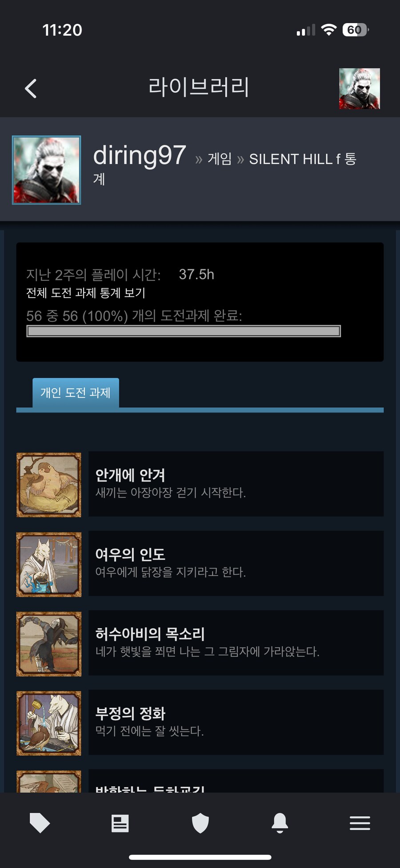Tap the back arrow in header
400x868 pixels.
tap(31, 89)
